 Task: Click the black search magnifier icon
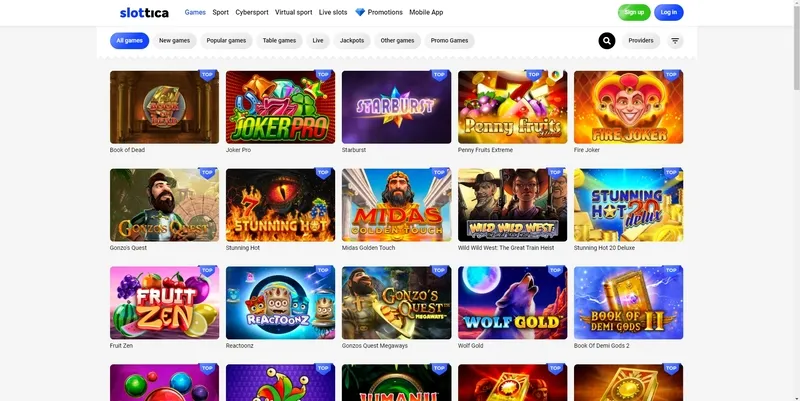pyautogui.click(x=607, y=41)
